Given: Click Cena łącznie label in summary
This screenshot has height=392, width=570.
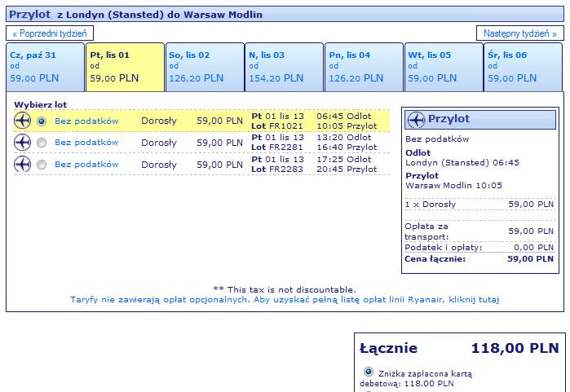Looking at the screenshot, I should tap(435, 259).
